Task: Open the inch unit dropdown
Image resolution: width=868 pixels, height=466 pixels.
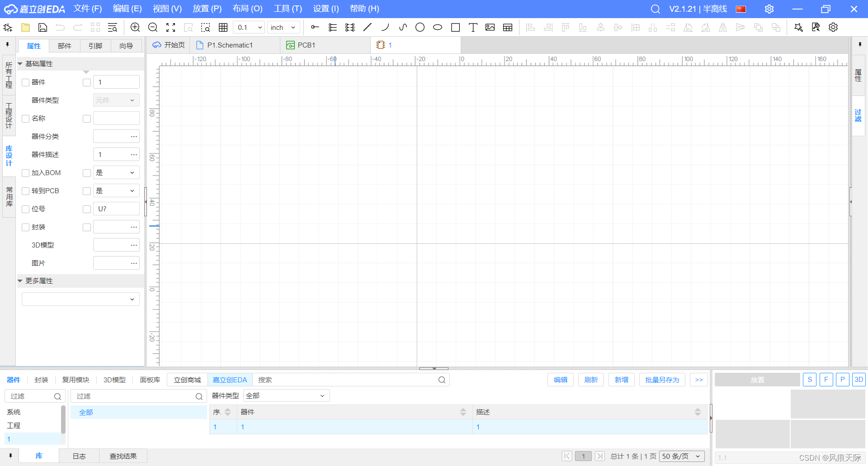Action: click(x=283, y=28)
